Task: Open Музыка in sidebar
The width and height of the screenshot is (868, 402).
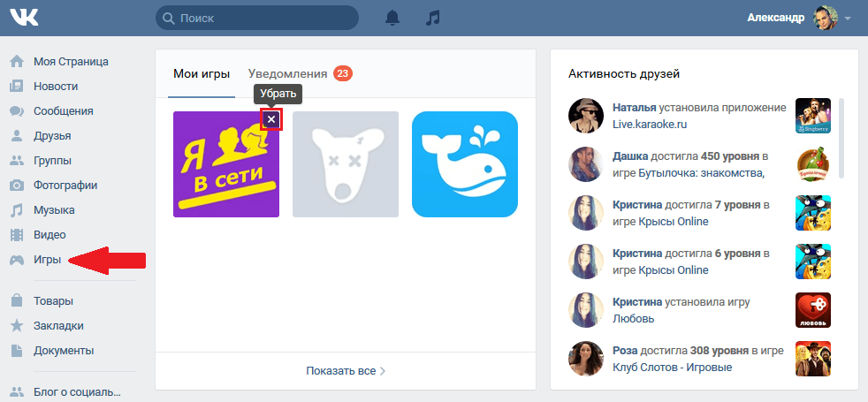Action: tap(54, 210)
